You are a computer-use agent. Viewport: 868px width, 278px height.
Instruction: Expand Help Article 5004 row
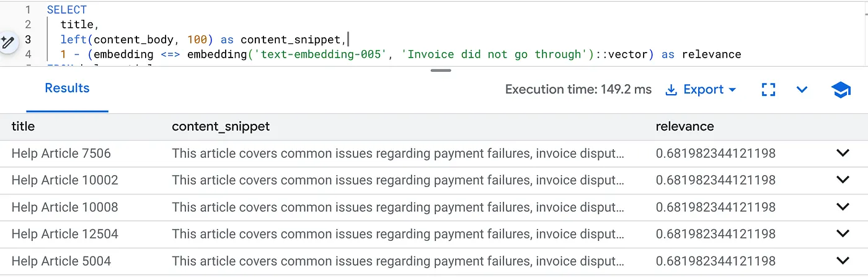[x=843, y=261]
